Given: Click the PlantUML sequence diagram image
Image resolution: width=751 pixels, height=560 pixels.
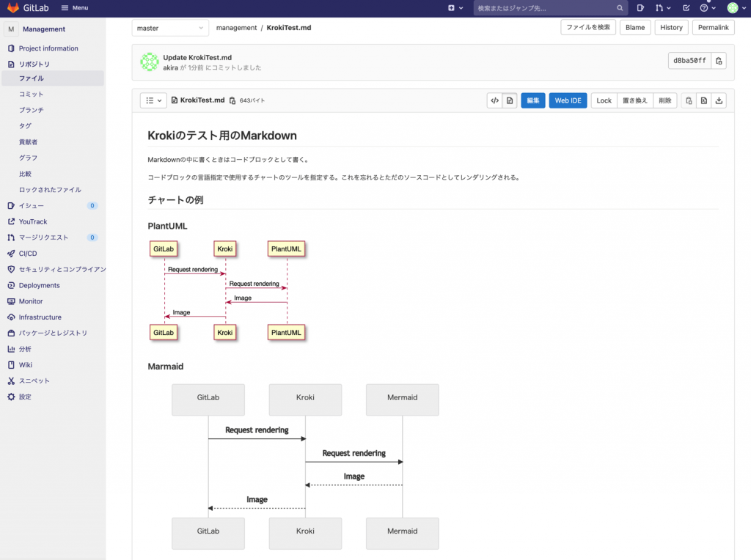Looking at the screenshot, I should pos(227,290).
